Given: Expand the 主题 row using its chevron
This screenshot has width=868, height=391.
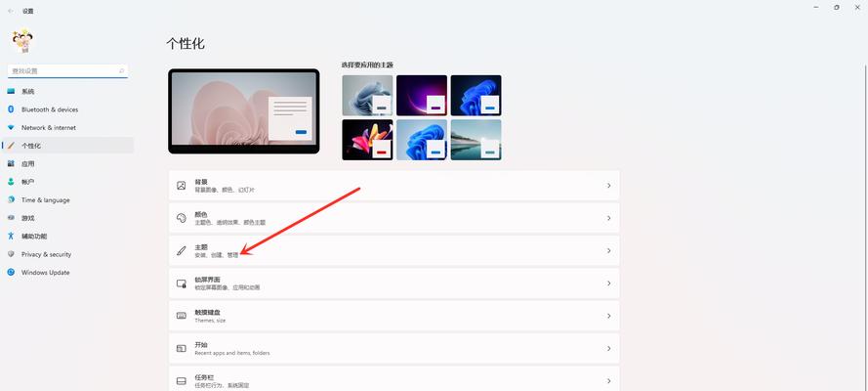Looking at the screenshot, I should pyautogui.click(x=608, y=251).
